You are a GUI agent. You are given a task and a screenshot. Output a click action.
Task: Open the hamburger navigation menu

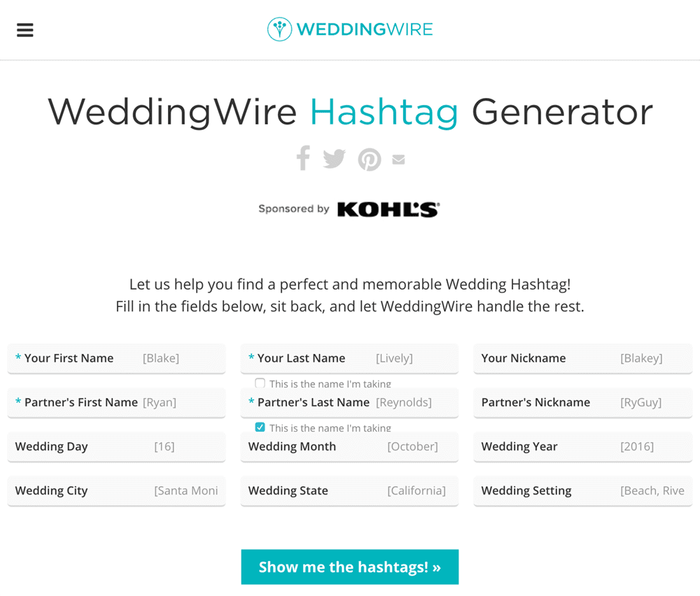pos(25,30)
